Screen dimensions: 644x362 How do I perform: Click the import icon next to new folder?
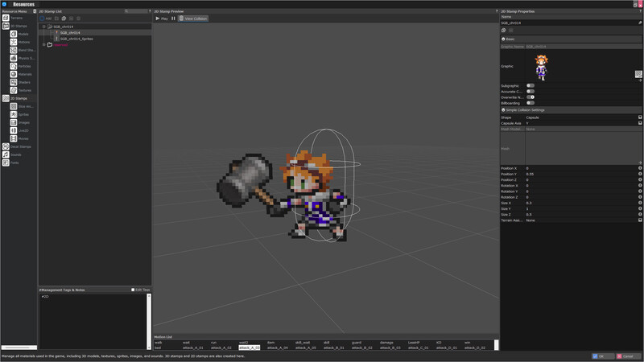coord(64,19)
